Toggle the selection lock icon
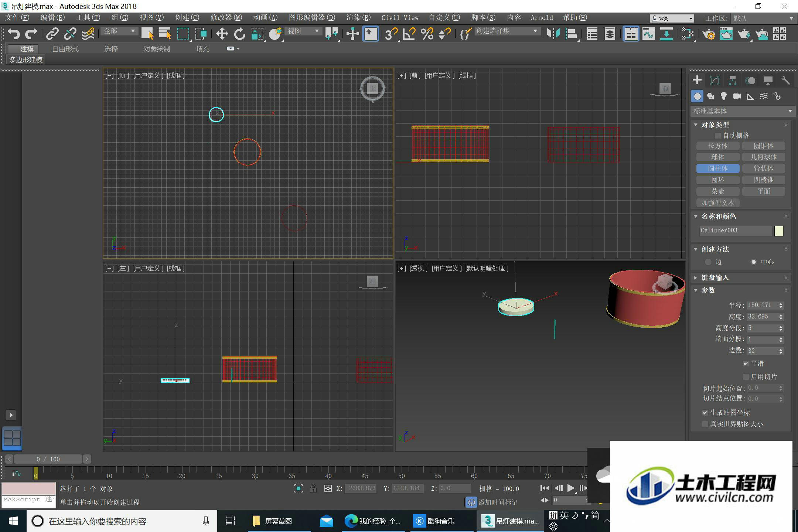798x532 pixels. (313, 489)
